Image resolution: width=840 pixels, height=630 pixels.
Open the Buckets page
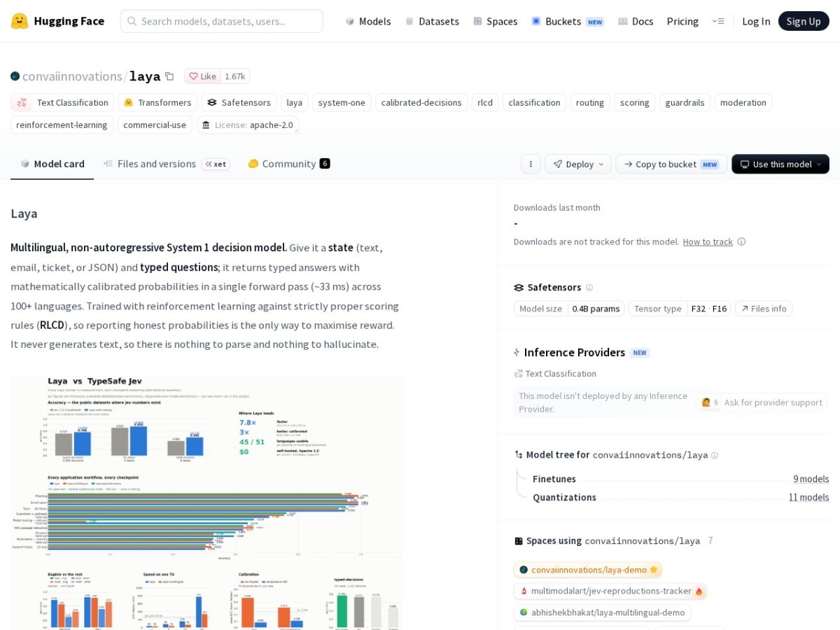[568, 21]
